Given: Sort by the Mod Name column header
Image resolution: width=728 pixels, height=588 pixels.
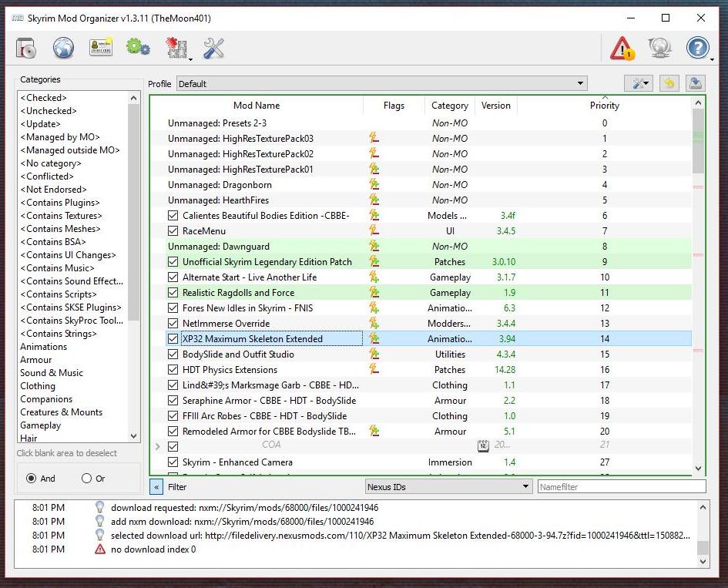Looking at the screenshot, I should pos(257,106).
